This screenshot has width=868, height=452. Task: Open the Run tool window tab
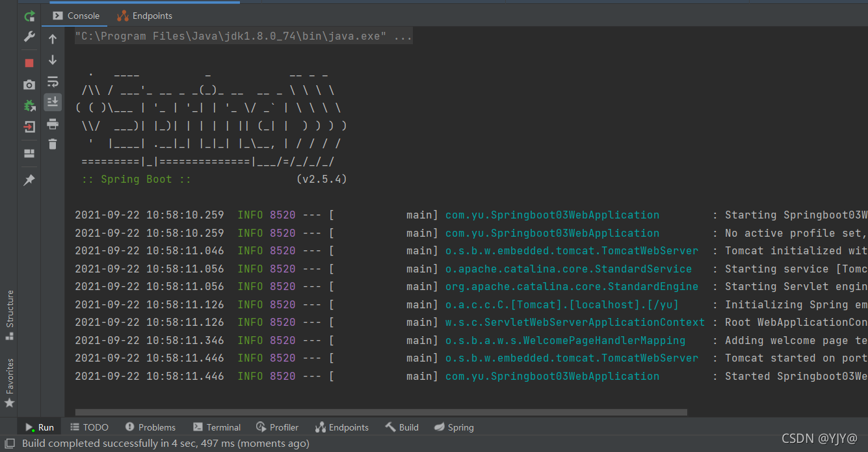(x=40, y=427)
